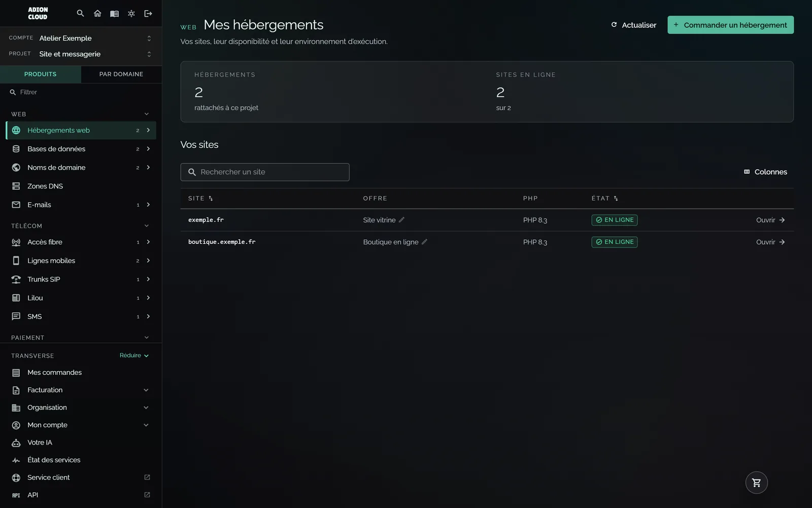
Task: Open API external link
Action: pyautogui.click(x=81, y=495)
